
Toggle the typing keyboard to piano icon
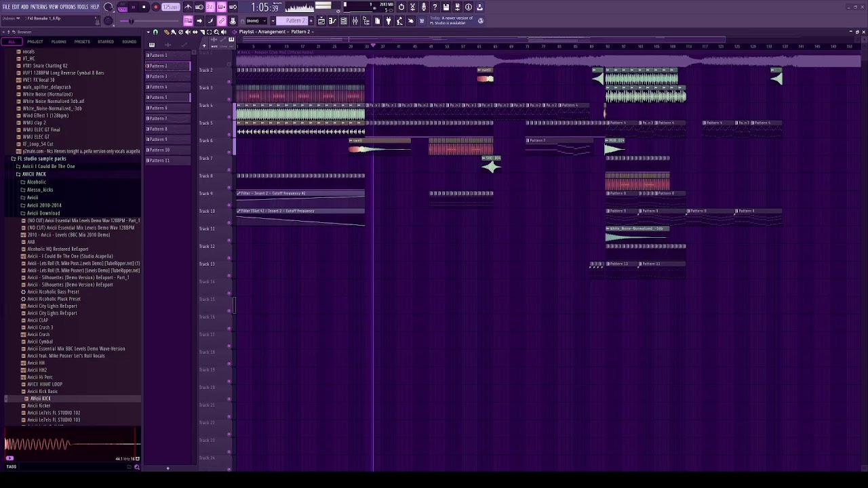coord(188,21)
